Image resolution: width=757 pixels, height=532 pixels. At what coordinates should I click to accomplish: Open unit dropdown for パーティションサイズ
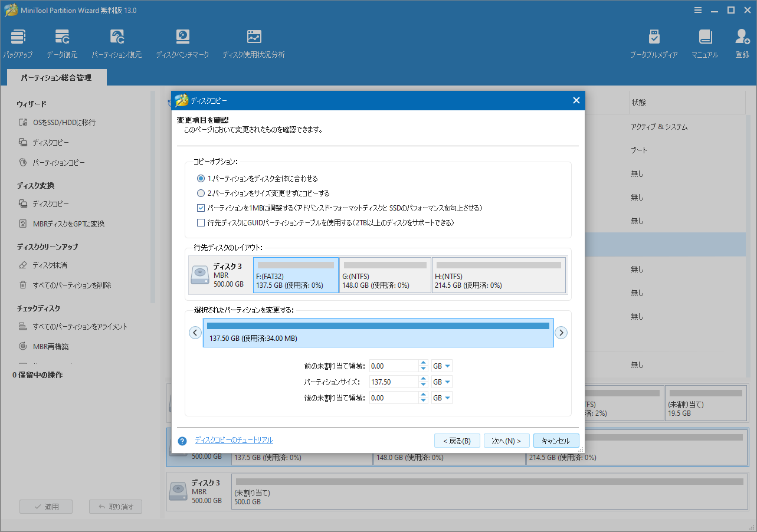(442, 382)
